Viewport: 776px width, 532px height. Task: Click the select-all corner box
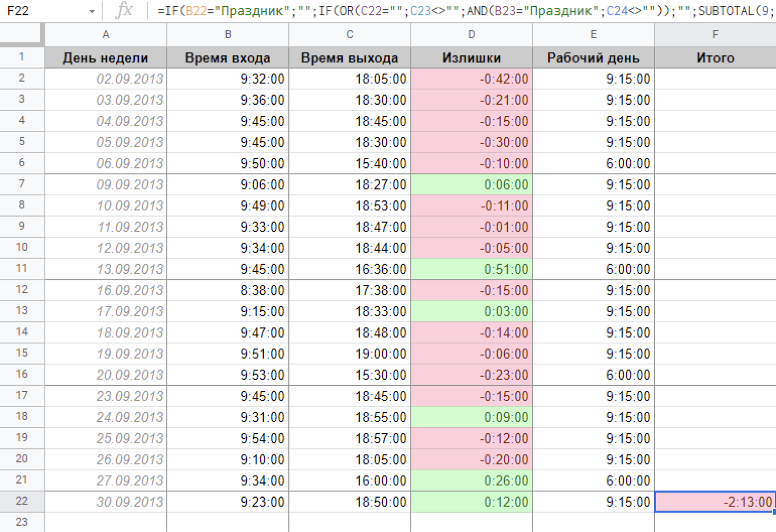click(x=22, y=35)
